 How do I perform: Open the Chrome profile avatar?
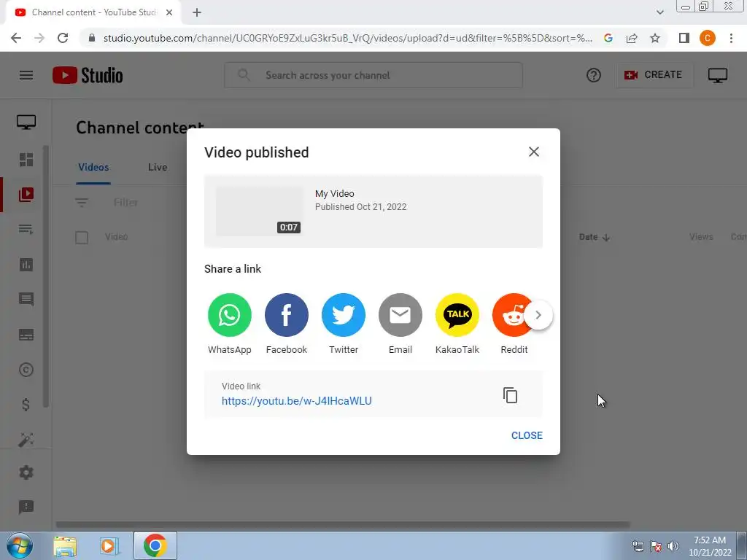[x=708, y=38]
